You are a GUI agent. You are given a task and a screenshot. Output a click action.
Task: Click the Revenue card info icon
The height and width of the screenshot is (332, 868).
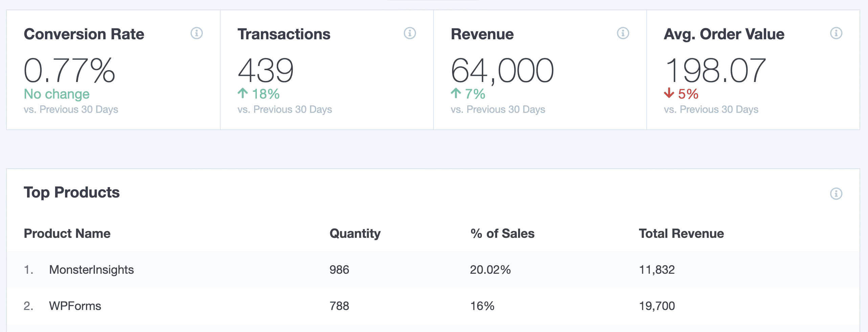623,33
